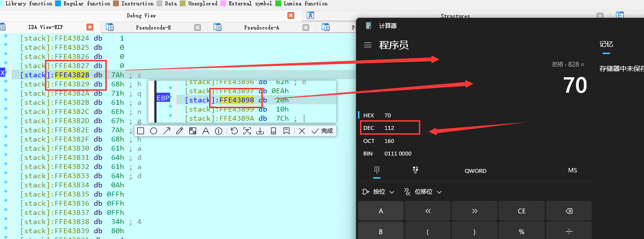Open the Pseudocode-A tab
Image resolution: width=644 pixels, height=239 pixels.
click(x=261, y=28)
